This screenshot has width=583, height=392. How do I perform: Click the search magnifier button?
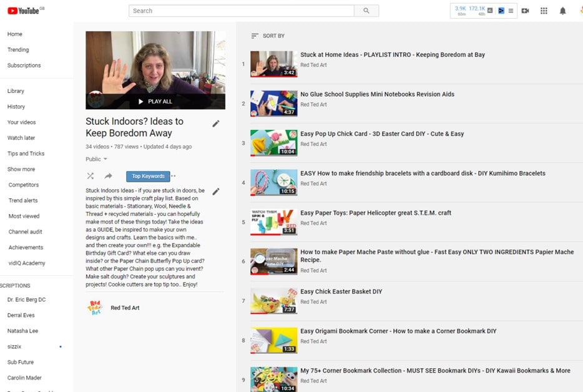tap(366, 11)
